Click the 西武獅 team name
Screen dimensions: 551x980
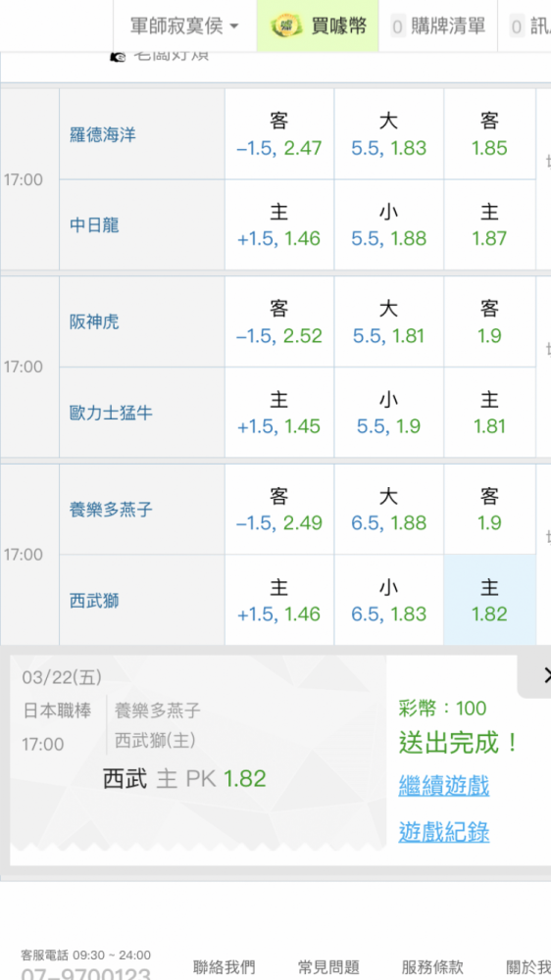pos(94,602)
